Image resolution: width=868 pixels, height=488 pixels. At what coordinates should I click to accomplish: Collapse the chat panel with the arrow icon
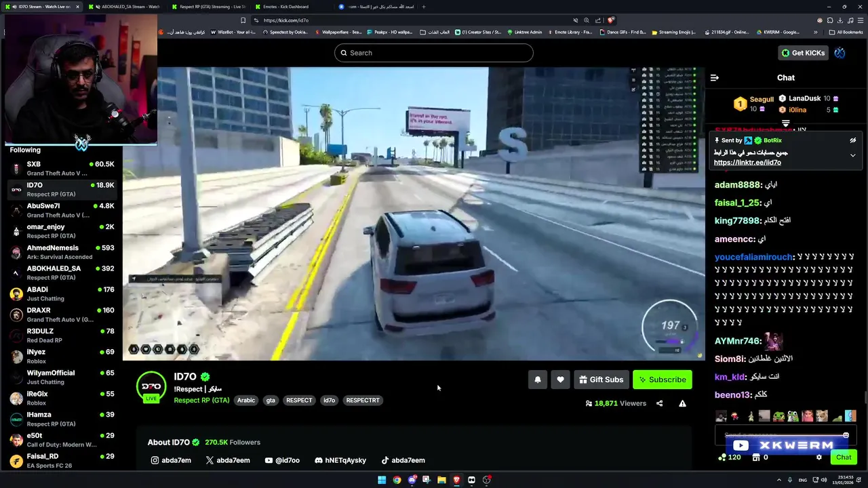[x=714, y=78]
